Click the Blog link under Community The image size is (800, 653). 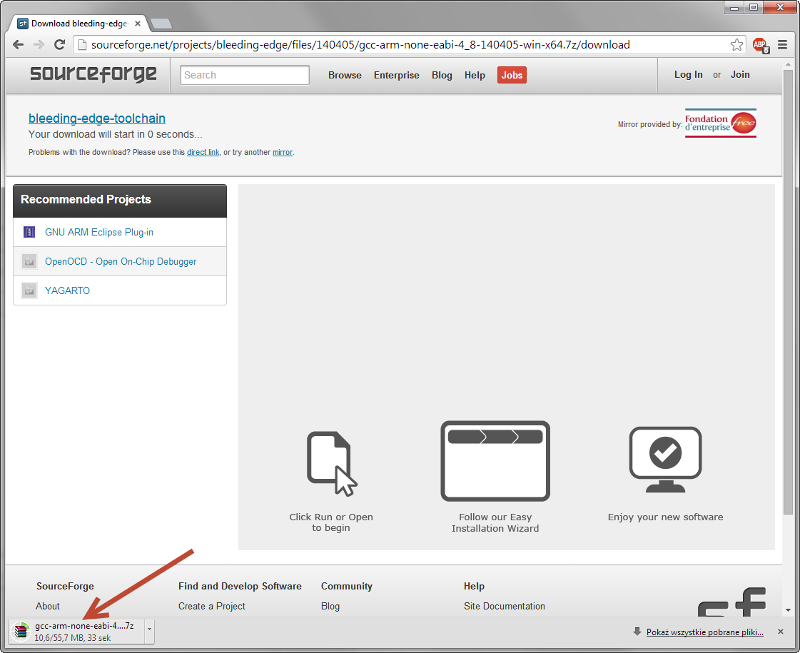click(x=331, y=606)
